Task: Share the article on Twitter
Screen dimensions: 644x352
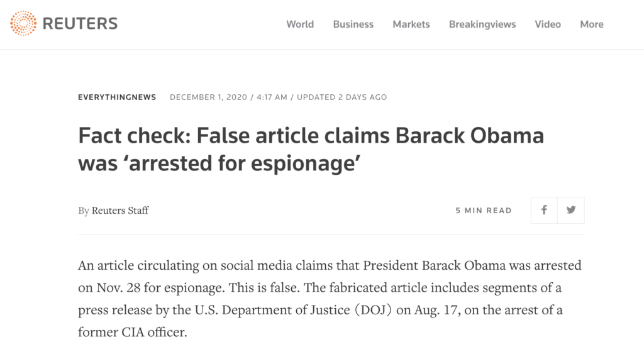Action: (571, 211)
